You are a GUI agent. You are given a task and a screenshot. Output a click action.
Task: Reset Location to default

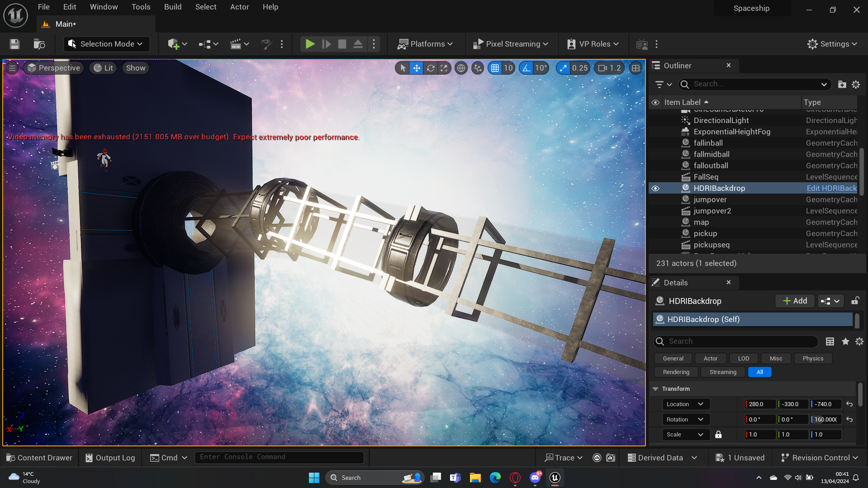click(849, 404)
